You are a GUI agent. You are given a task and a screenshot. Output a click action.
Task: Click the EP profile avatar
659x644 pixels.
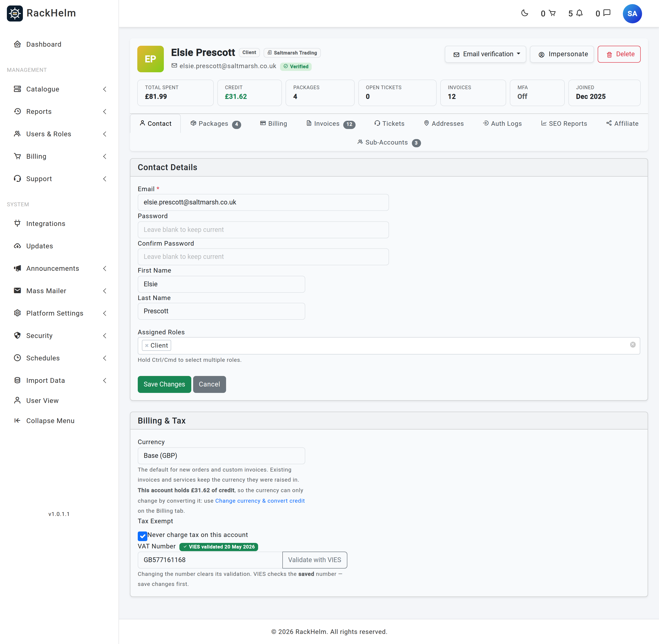click(x=150, y=59)
